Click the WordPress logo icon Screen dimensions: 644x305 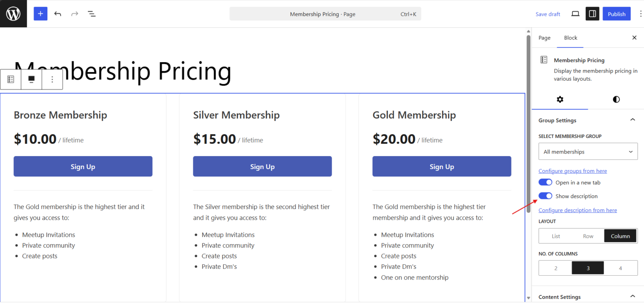click(x=13, y=14)
